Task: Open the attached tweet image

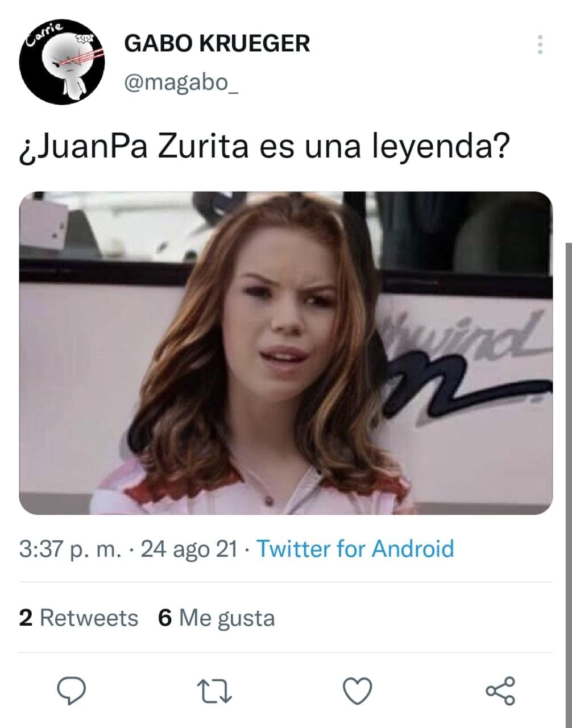Action: 285,353
